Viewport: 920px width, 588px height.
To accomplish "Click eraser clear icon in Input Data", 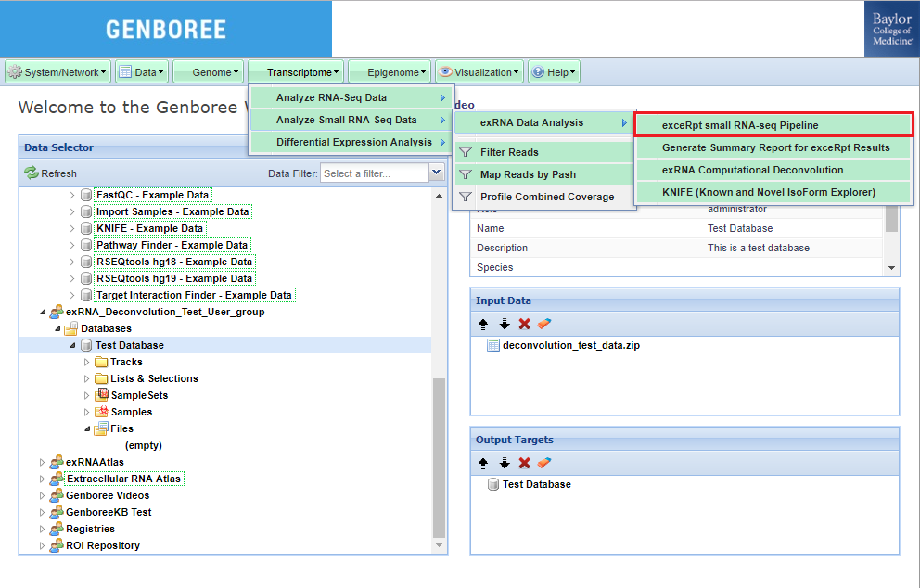I will click(x=544, y=324).
